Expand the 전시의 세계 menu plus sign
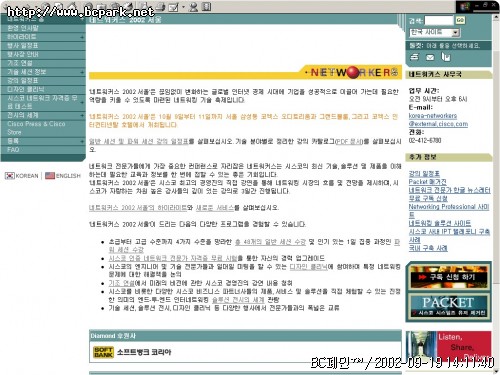The image size is (500, 375). [82, 115]
